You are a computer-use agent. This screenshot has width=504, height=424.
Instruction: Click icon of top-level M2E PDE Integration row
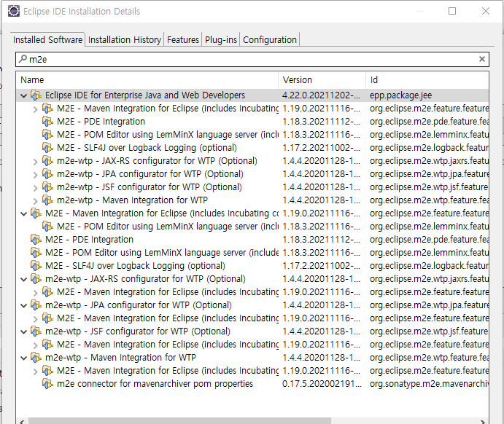coord(36,240)
